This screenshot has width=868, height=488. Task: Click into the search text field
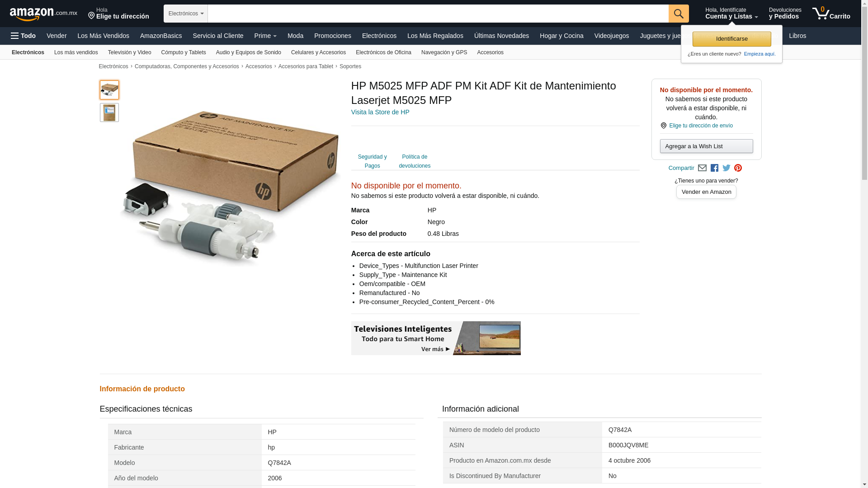[x=438, y=14]
